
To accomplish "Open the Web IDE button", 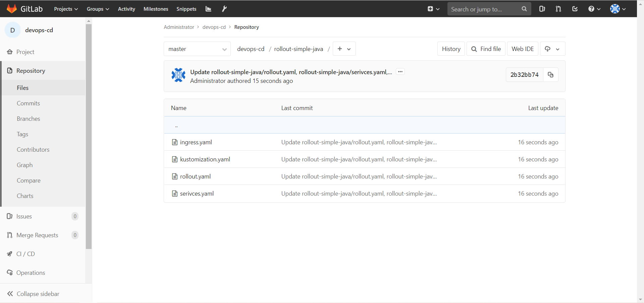I will 523,49.
